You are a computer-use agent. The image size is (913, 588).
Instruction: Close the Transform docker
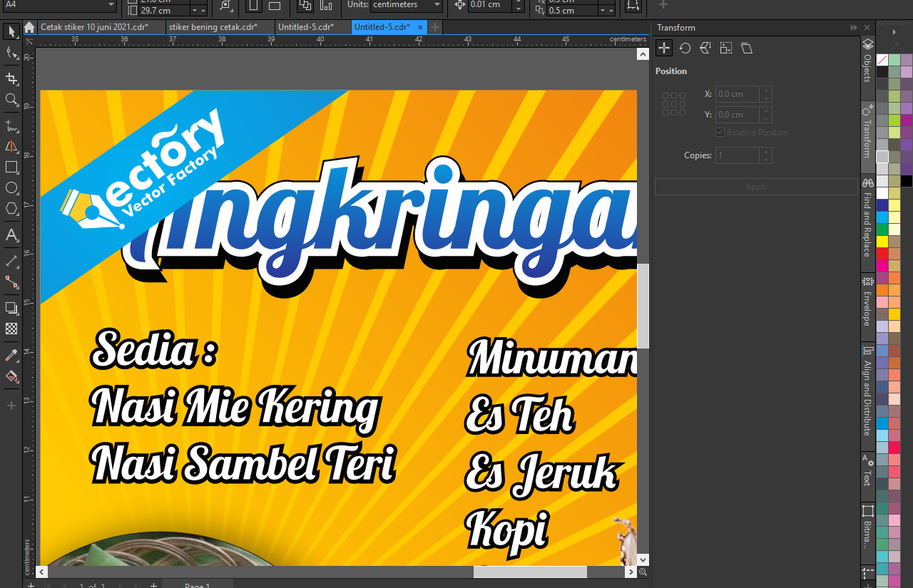[866, 27]
